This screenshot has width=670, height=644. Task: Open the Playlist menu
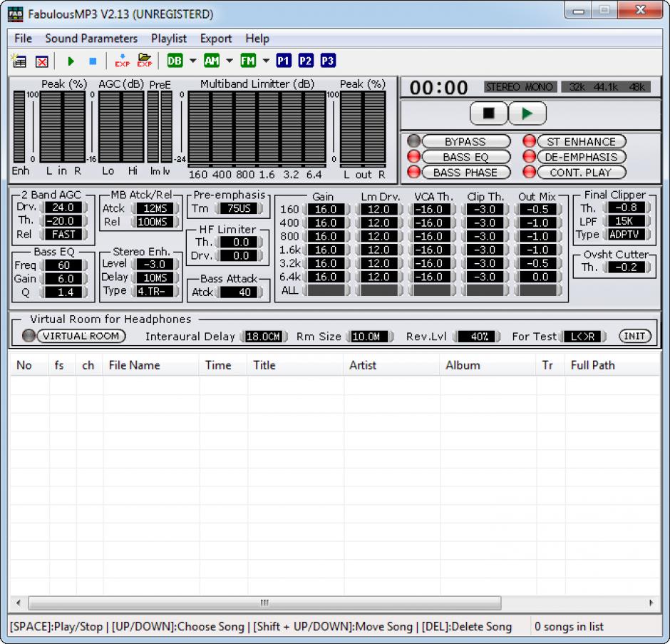169,39
